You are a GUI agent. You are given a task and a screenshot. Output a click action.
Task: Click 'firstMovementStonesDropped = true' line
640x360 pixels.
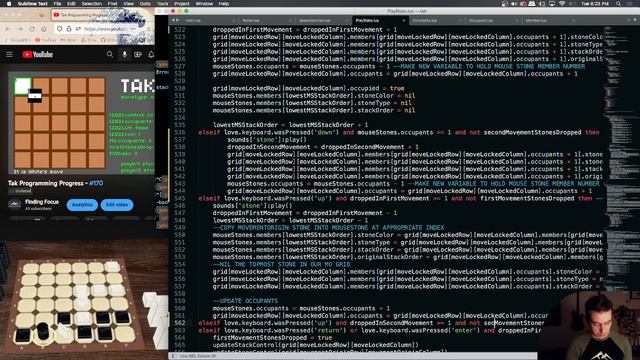click(x=272, y=338)
